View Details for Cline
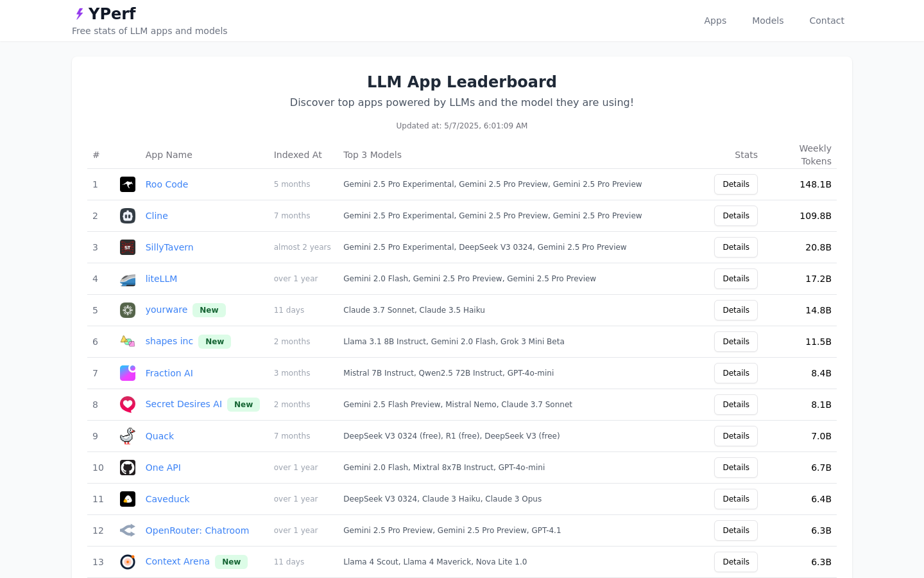 point(736,216)
